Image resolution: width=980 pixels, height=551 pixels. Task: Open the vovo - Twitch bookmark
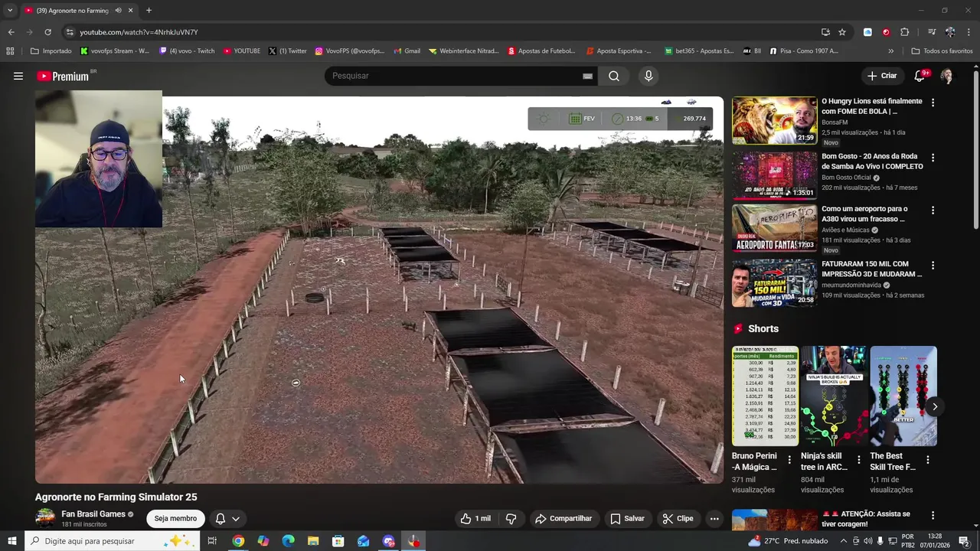(187, 51)
